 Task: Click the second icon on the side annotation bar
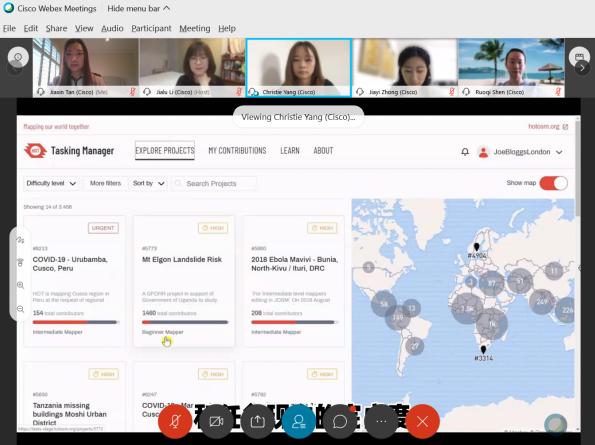tap(20, 262)
